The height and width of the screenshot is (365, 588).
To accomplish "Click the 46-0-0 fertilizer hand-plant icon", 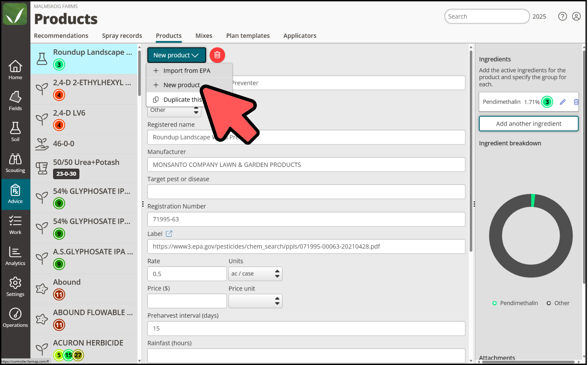I will coord(42,144).
